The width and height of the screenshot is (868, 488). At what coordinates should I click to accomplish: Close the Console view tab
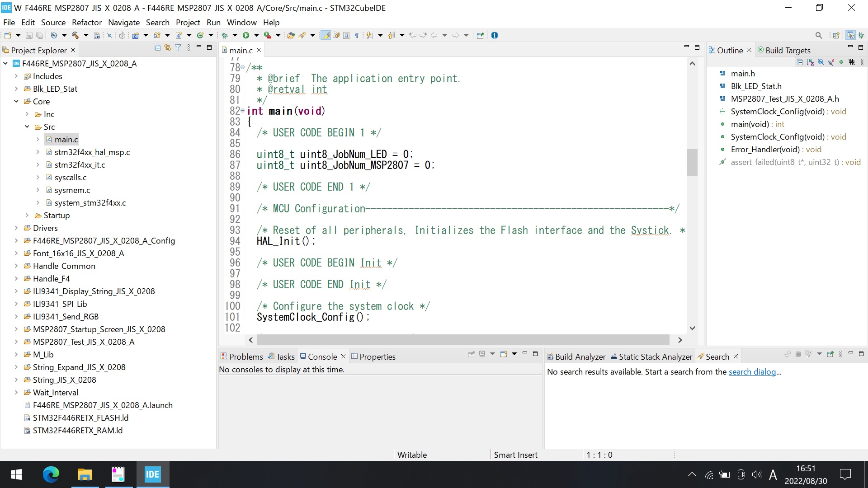coord(343,357)
